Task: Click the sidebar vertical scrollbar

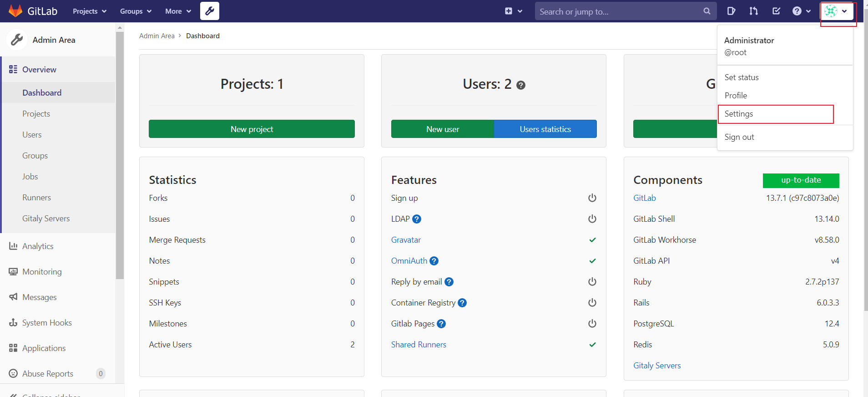Action: click(120, 155)
